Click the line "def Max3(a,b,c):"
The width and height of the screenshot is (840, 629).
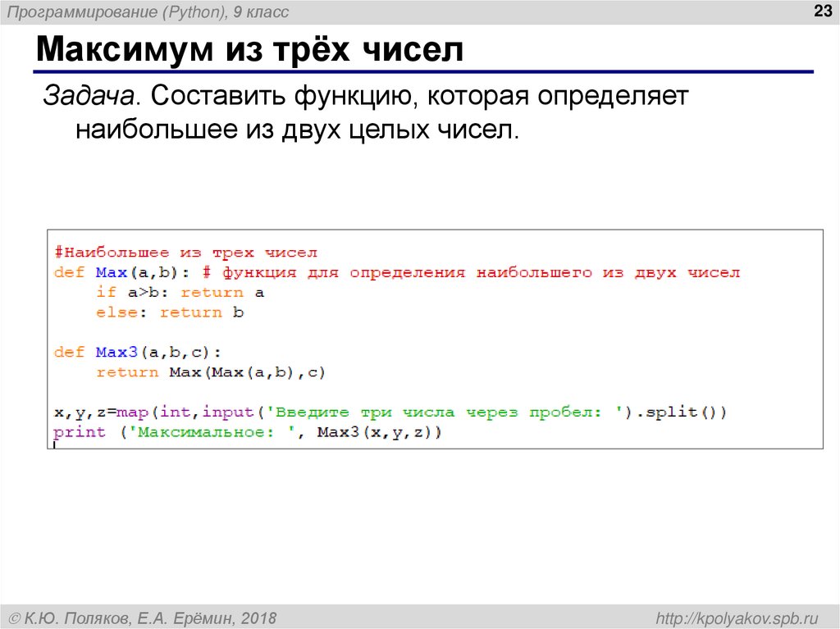[136, 351]
